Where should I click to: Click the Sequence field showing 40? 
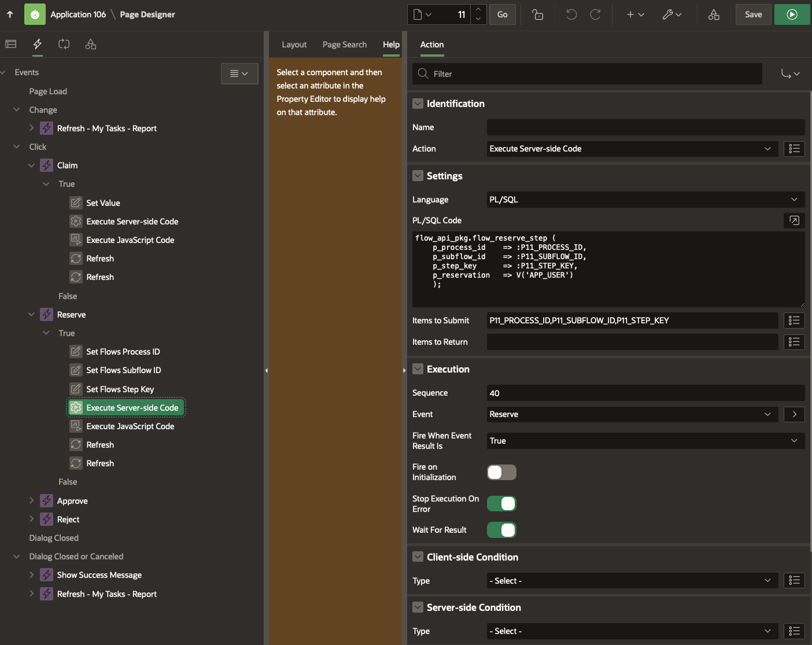pos(645,393)
